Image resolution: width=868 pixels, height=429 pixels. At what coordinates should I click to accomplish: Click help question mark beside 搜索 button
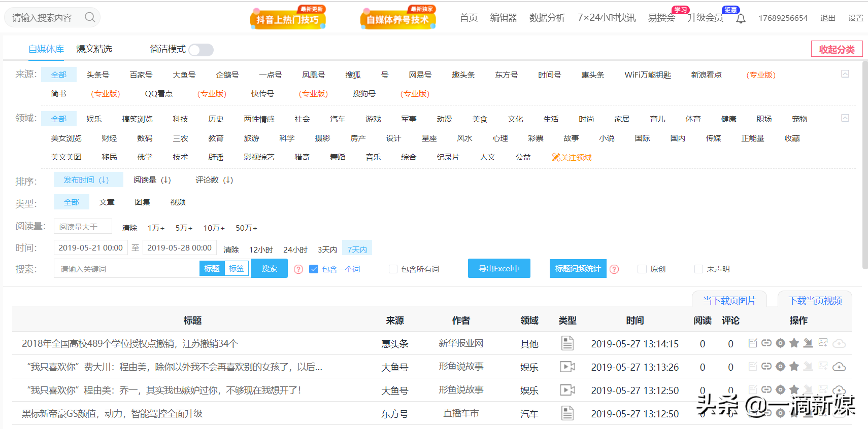[298, 269]
